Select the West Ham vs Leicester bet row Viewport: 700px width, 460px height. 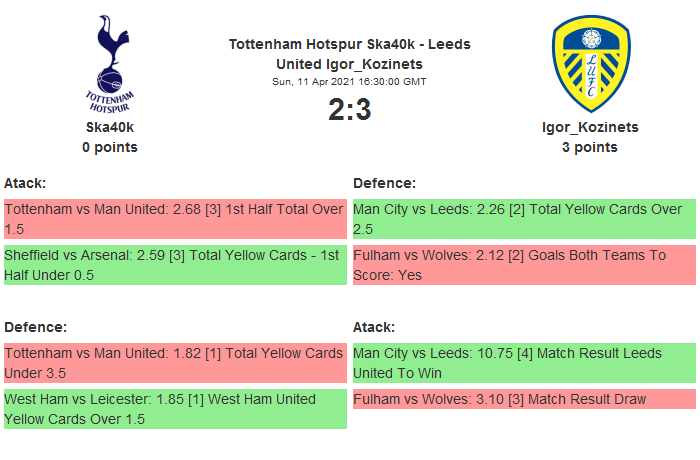[175, 409]
